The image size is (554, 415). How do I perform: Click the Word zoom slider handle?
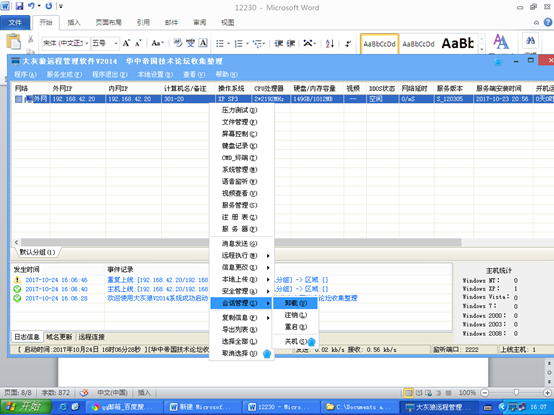coord(516,393)
